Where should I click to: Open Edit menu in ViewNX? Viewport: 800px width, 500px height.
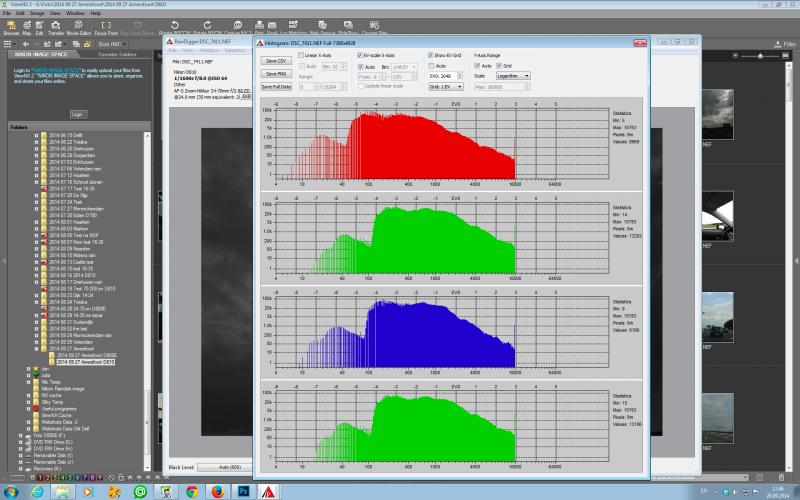click(20, 13)
